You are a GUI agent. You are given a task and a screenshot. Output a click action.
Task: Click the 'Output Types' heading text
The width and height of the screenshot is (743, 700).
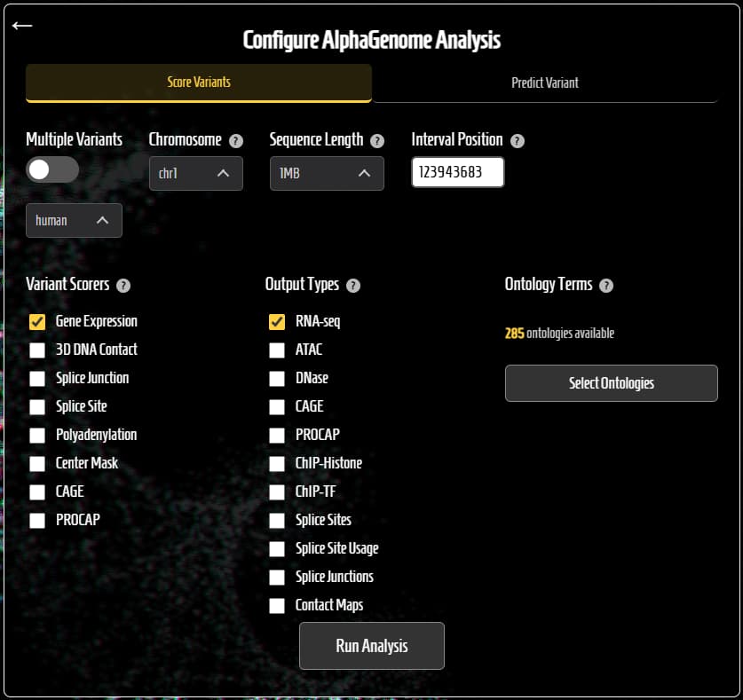[303, 284]
